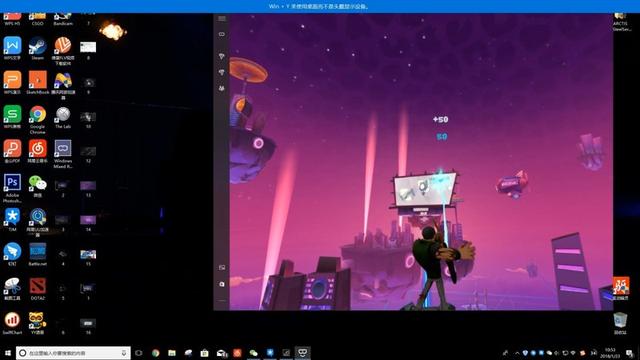Screen dimensions: 640x360
Task: Open the photos gallery icon in sidebar
Action: click(222, 267)
